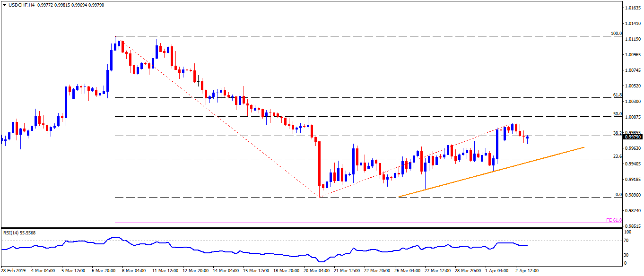Click the 28 Feb 2019 date label

point(14,271)
